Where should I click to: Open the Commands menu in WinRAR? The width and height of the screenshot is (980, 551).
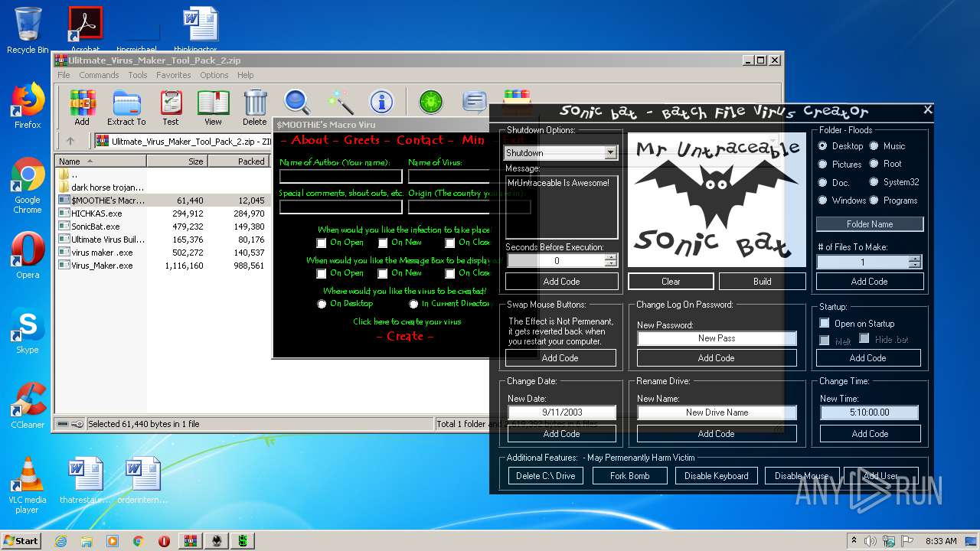(99, 75)
